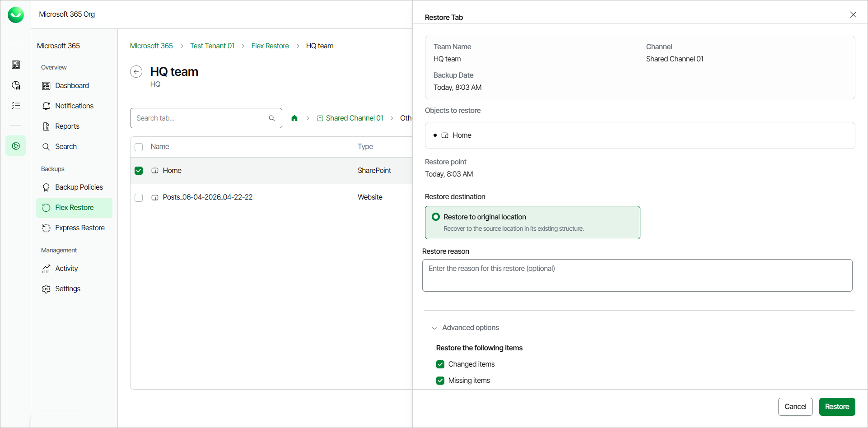Click the Home object icon in restore list
Screen dimensions: 868x428
[445, 135]
